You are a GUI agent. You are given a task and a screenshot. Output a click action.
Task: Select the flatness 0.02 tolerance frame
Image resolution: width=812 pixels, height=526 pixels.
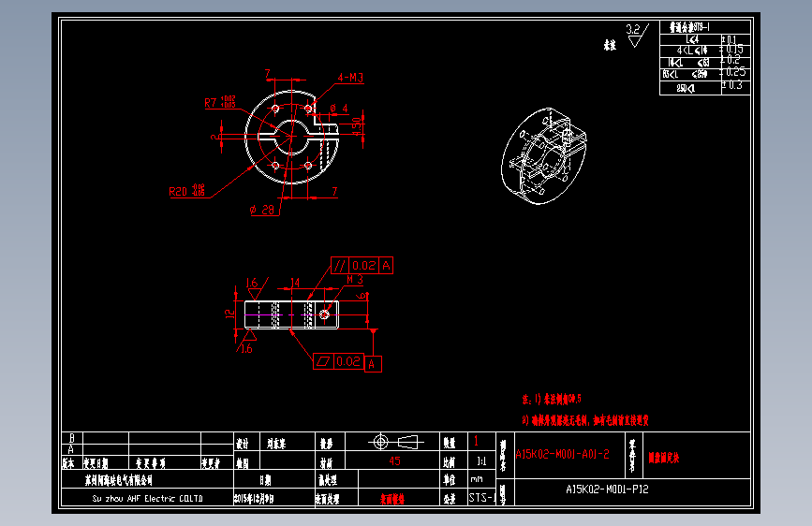pos(339,361)
